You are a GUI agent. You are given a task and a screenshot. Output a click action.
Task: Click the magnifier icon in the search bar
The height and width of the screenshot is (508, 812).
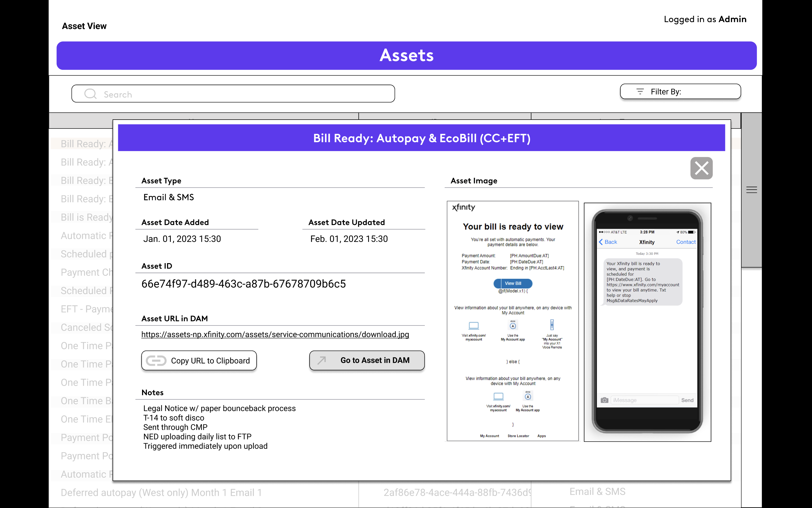click(x=90, y=94)
